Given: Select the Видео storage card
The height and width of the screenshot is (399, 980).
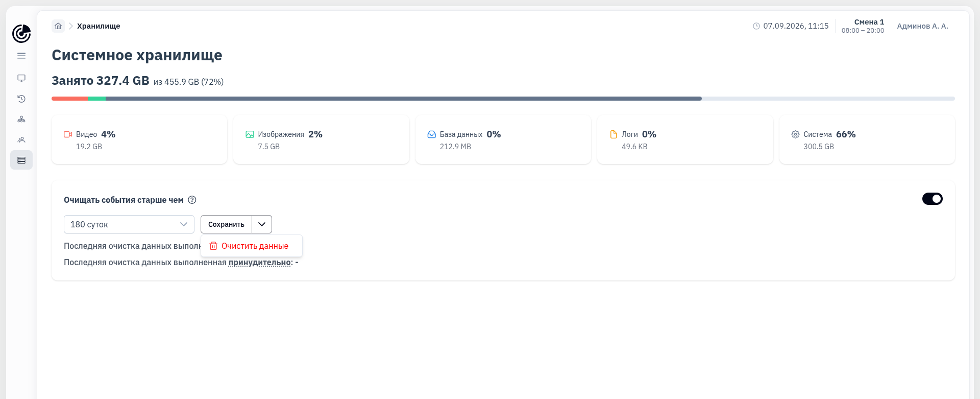Looking at the screenshot, I should (x=139, y=139).
